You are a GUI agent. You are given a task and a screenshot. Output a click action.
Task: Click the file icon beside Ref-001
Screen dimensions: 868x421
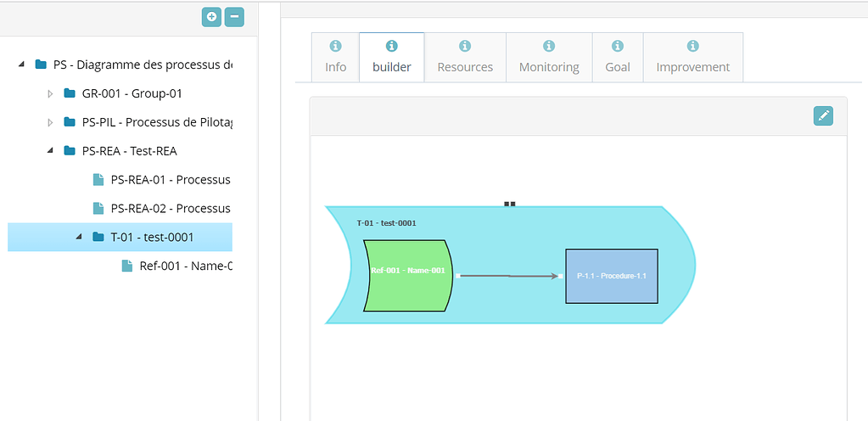coord(127,266)
